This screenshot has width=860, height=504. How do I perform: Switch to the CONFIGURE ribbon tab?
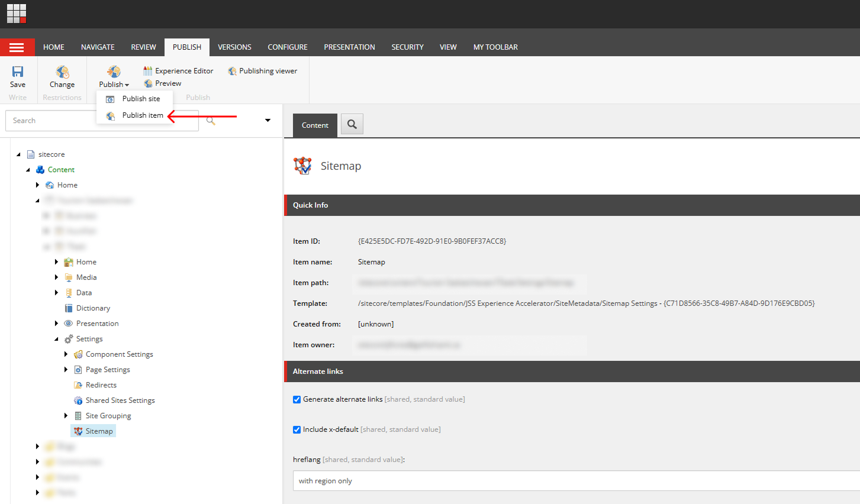tap(288, 47)
